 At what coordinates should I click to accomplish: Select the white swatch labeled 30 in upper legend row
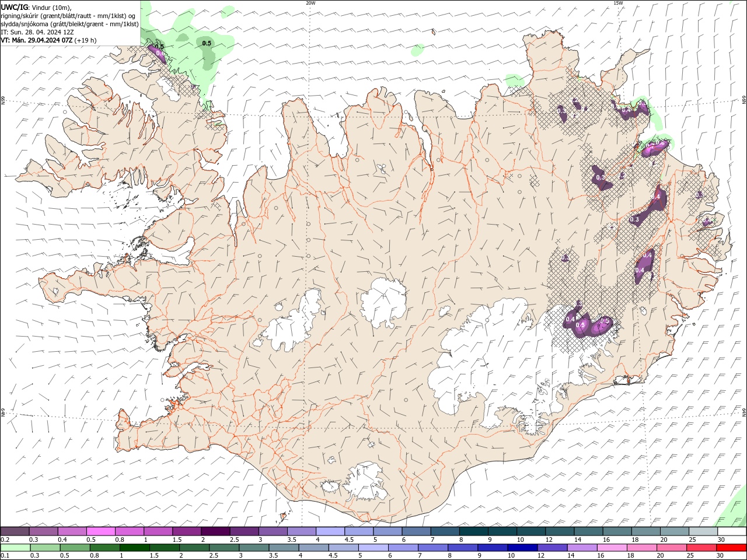(x=732, y=531)
